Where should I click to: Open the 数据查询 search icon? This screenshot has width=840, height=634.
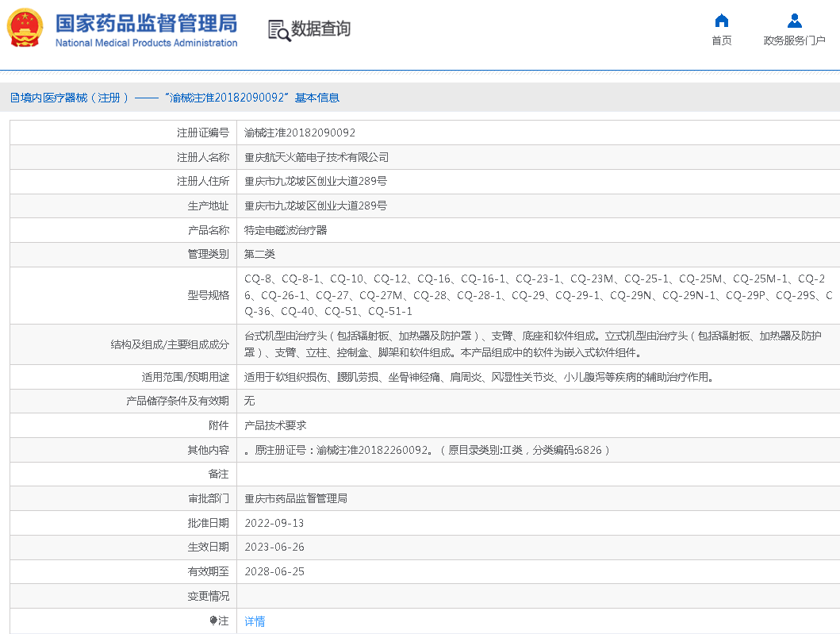(x=278, y=30)
